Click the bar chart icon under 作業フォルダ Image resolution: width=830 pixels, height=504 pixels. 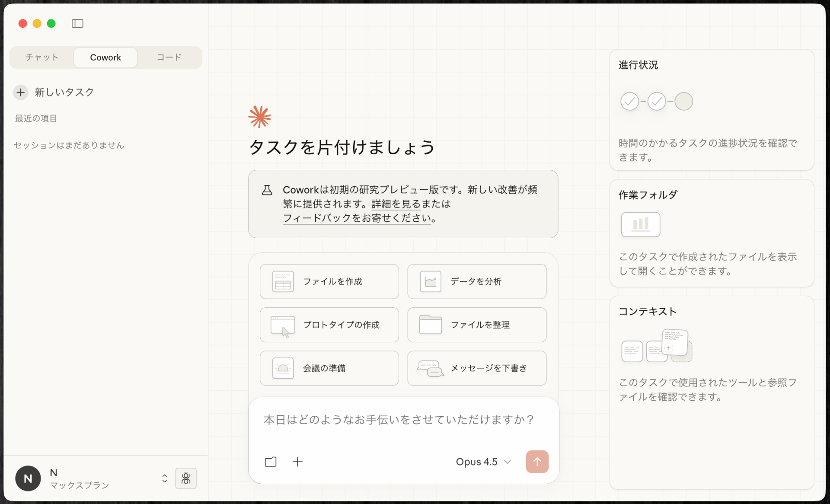tap(640, 224)
